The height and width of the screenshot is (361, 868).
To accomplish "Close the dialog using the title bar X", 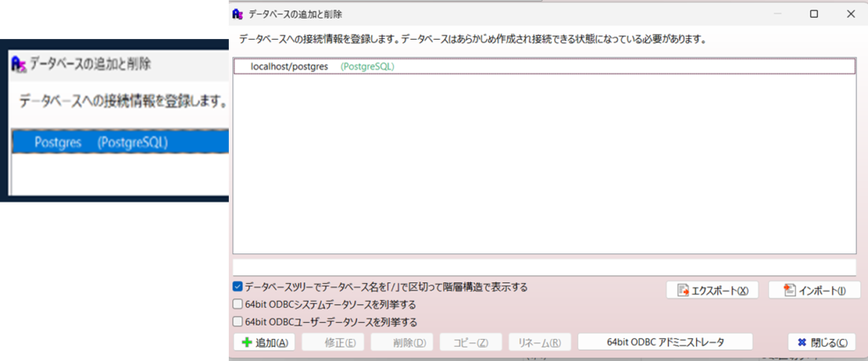I will 850,14.
